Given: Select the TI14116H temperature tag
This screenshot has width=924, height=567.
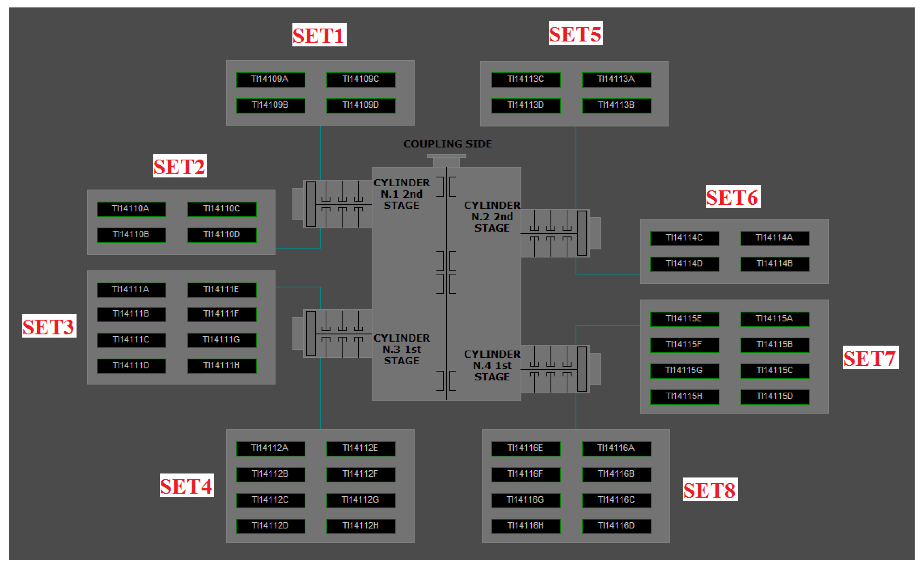Looking at the screenshot, I should [x=526, y=526].
